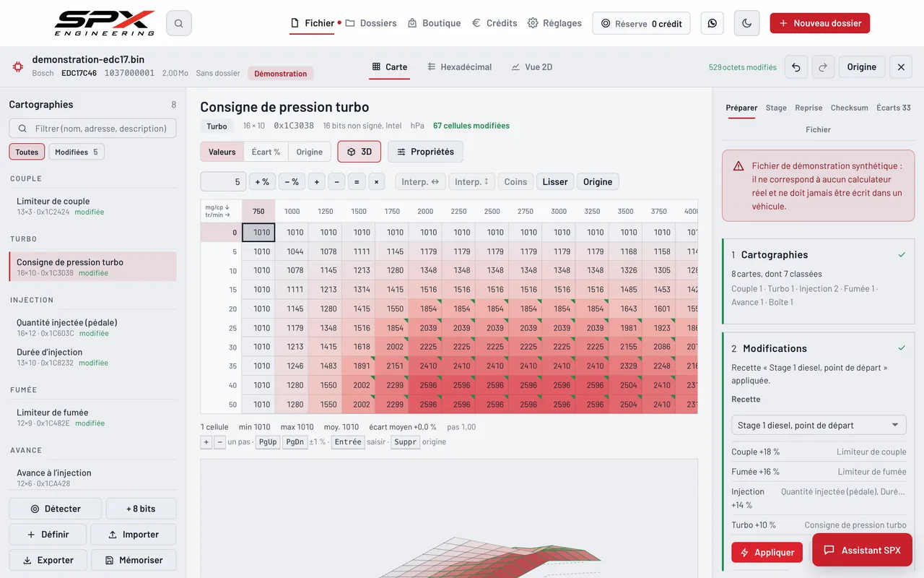Open Réglages in the top navigation
The width and height of the screenshot is (924, 578).
coord(554,23)
